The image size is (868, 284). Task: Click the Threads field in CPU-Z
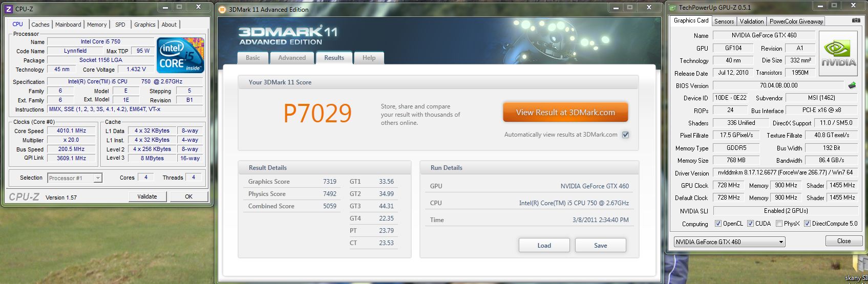[x=194, y=177]
